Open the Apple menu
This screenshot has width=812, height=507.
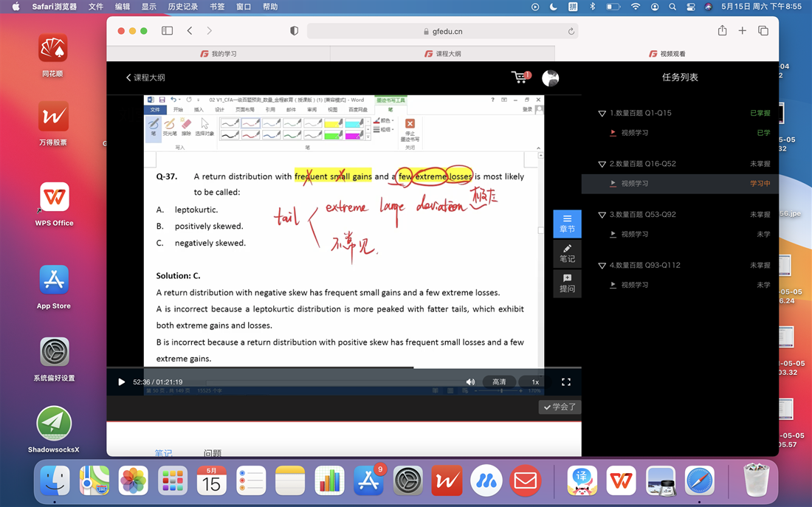(16, 7)
